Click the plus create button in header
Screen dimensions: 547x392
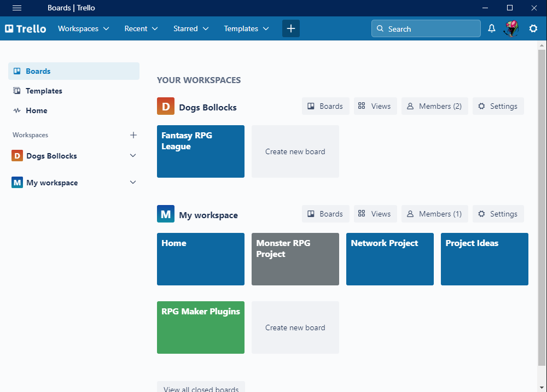click(291, 28)
